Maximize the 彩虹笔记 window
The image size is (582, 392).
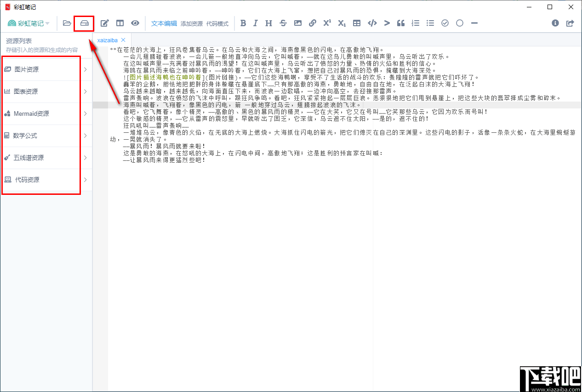click(550, 7)
